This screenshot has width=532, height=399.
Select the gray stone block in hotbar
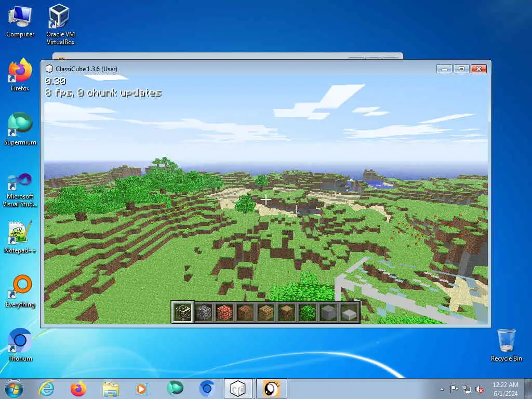(328, 312)
